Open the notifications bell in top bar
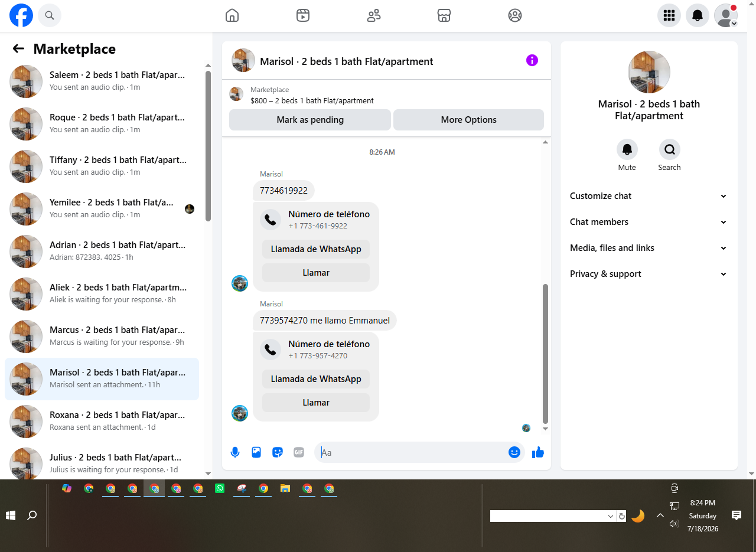 (x=698, y=15)
